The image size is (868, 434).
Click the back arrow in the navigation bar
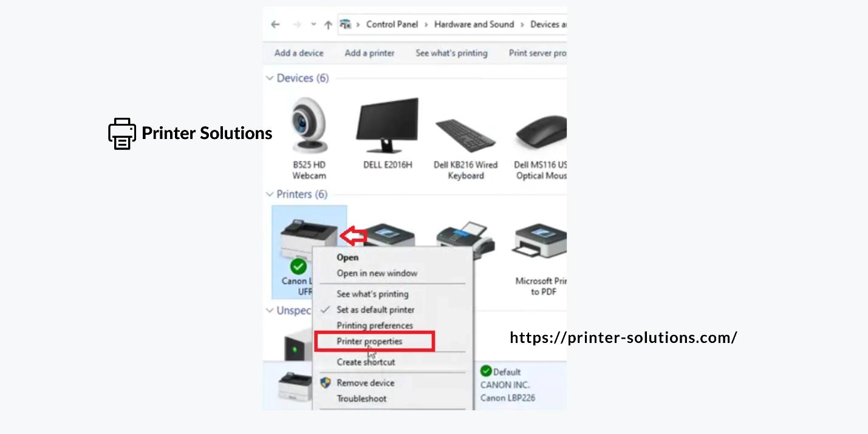[x=275, y=25]
